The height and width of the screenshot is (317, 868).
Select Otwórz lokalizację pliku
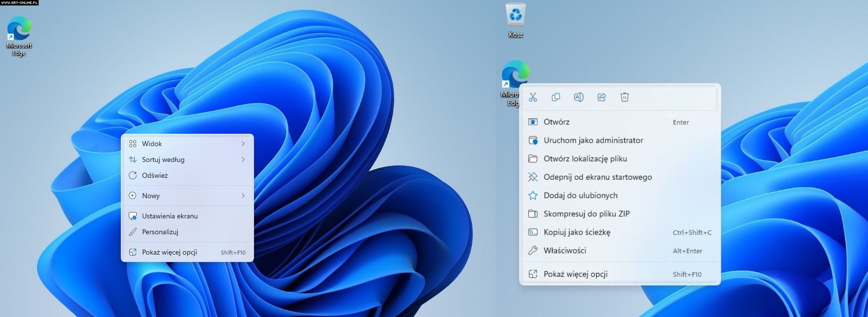click(x=585, y=158)
